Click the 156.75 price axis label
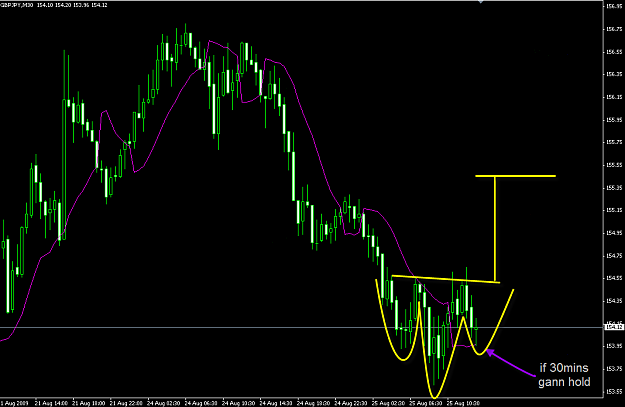Viewport: 625px width, 407px height. point(614,29)
